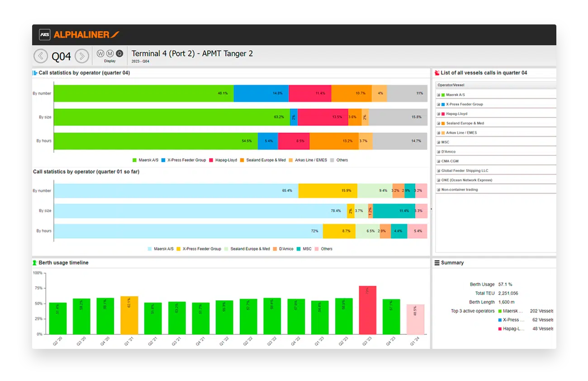Toggle Others in quarter 04 legend
Viewport: 588px width, 381px height.
[x=339, y=160]
